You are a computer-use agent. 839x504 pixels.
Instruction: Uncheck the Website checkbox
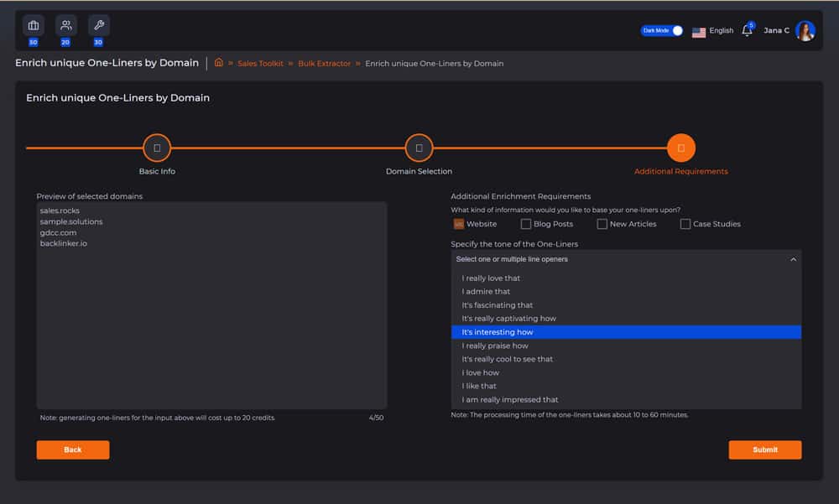click(458, 224)
